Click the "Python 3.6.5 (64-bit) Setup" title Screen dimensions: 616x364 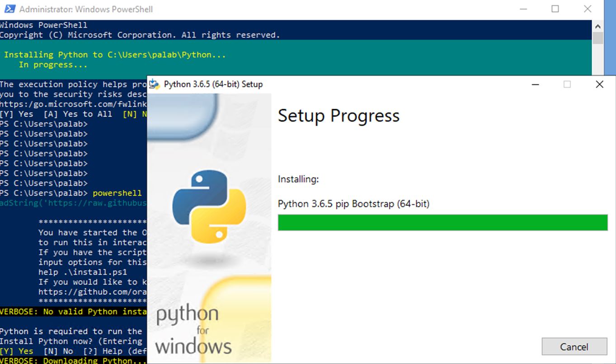tap(213, 84)
